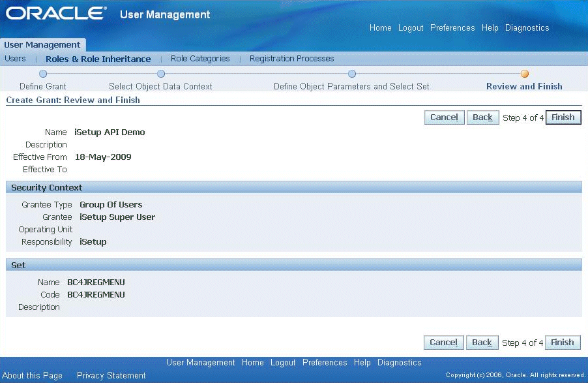Click the top Cancel button
Image resolution: width=588 pixels, height=383 pixels.
click(x=445, y=117)
